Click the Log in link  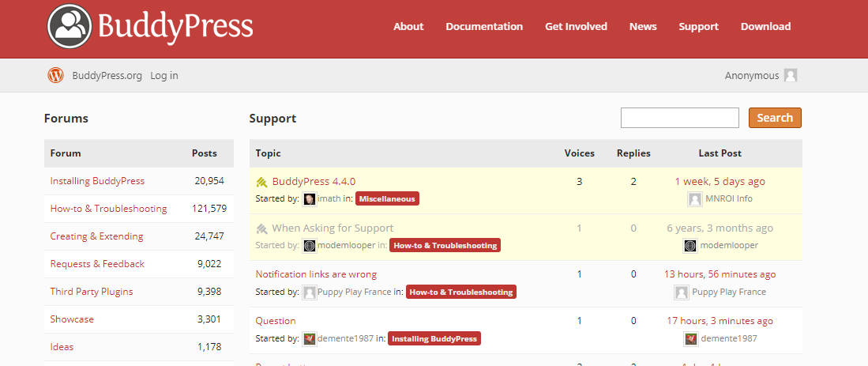click(x=163, y=75)
